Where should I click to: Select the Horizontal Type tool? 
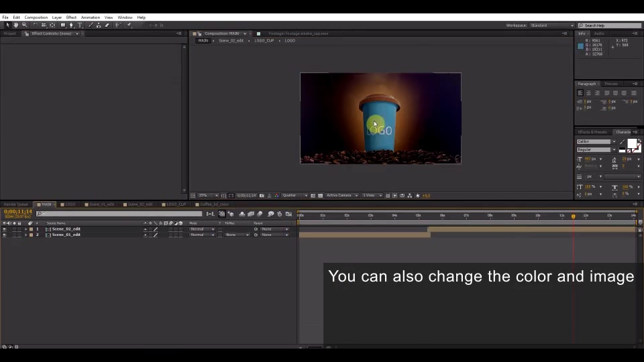80,25
